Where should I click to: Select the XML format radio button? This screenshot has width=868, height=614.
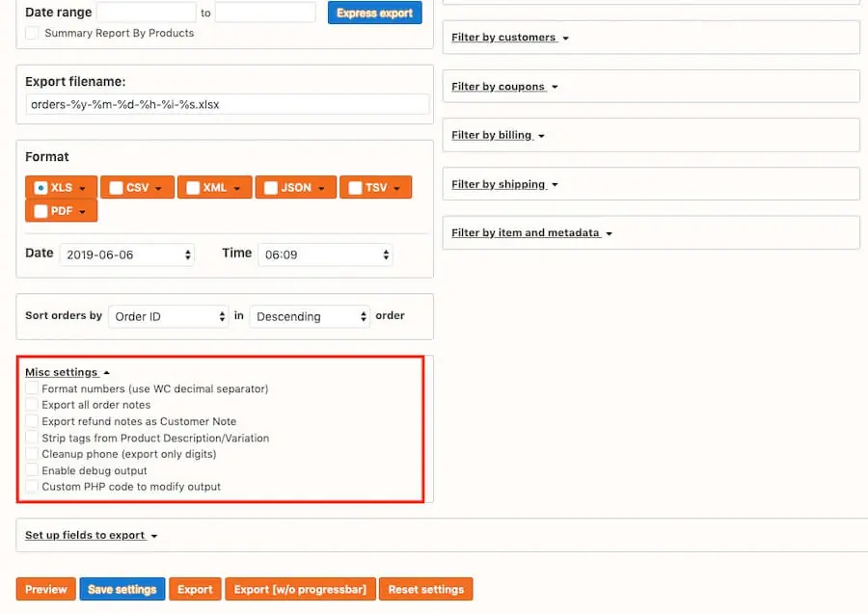(x=193, y=188)
